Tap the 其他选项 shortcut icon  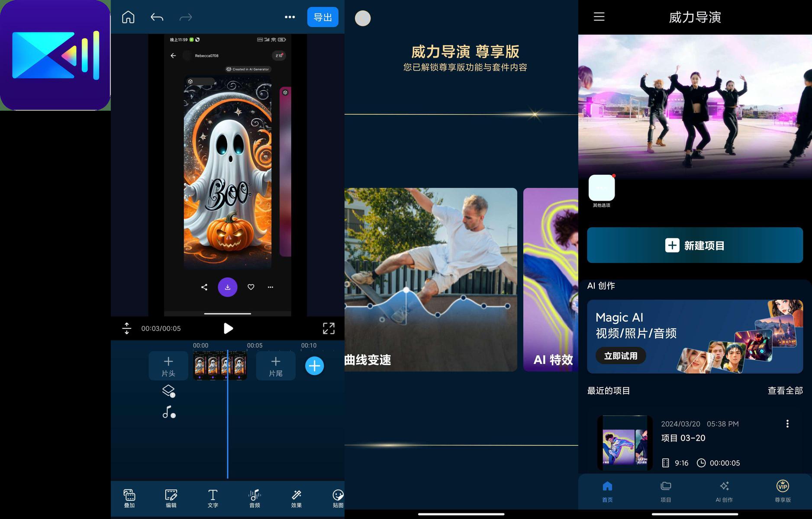click(602, 188)
